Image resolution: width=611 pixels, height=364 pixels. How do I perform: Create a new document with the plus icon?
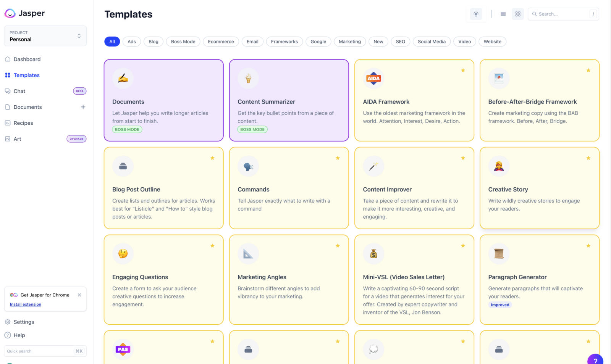click(x=83, y=107)
